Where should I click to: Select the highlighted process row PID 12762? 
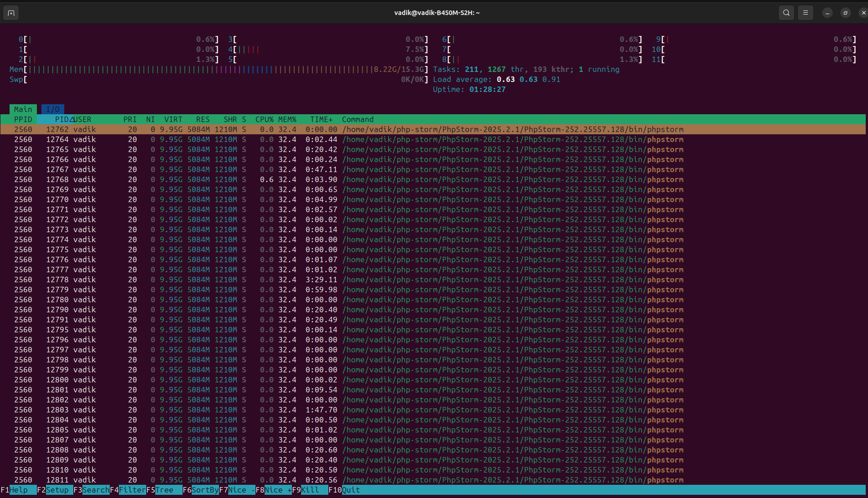pos(433,129)
